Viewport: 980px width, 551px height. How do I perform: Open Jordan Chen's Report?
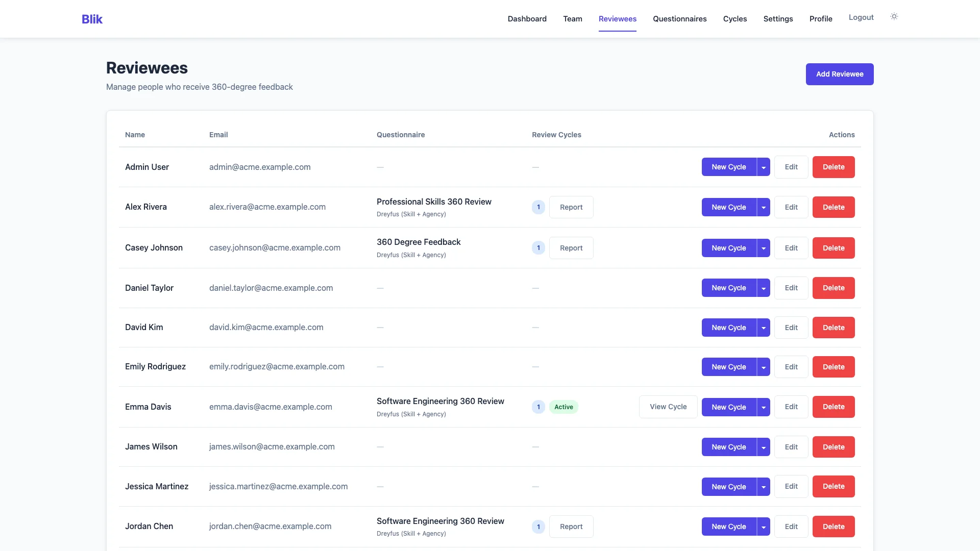click(x=571, y=527)
